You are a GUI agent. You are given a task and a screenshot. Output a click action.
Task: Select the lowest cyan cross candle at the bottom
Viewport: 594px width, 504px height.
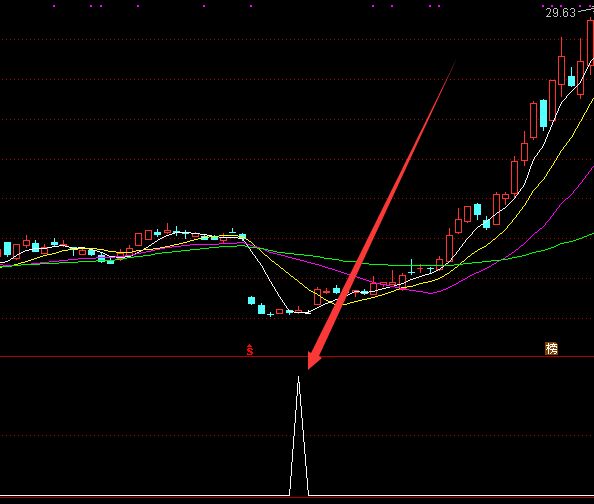pyautogui.click(x=270, y=314)
